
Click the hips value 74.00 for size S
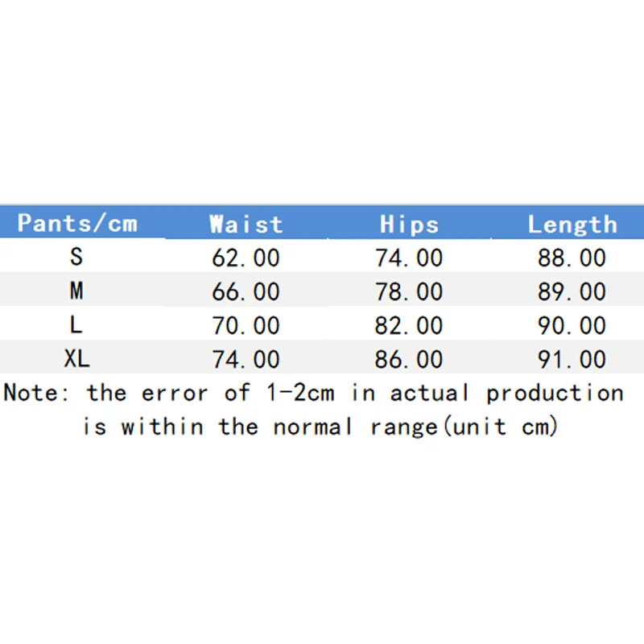click(x=409, y=258)
